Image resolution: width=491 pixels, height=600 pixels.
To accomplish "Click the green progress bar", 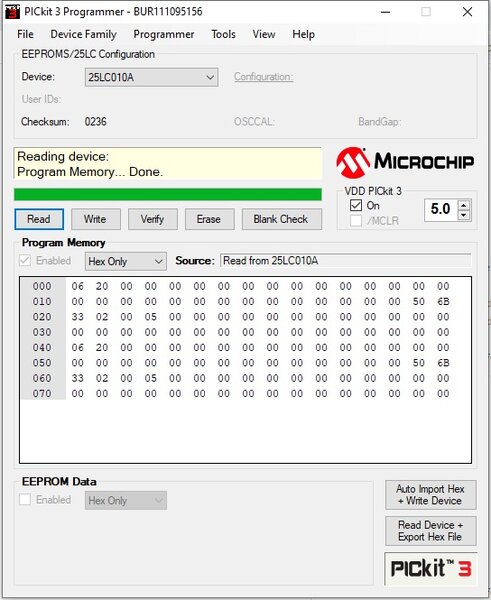I will [168, 194].
